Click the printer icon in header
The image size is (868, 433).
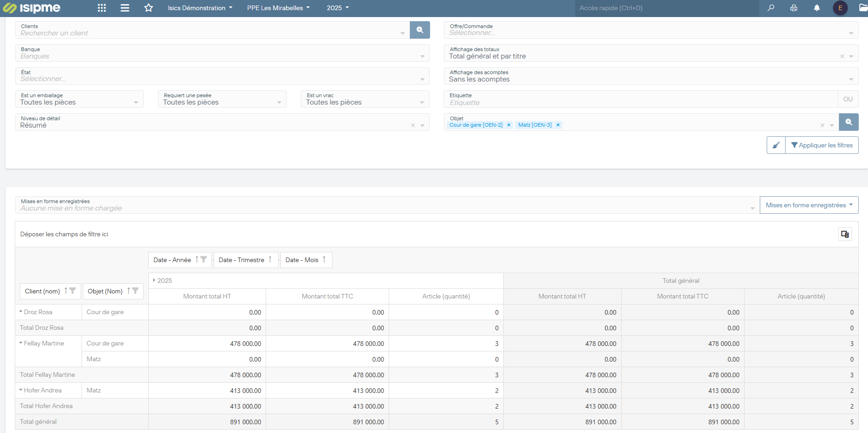pos(794,8)
